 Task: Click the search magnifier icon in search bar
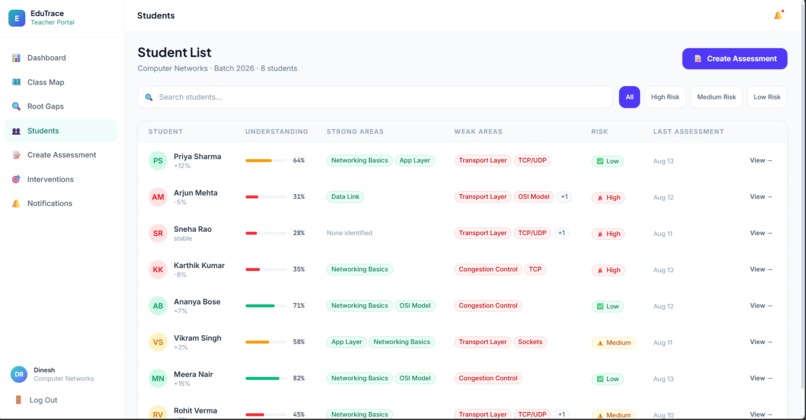pyautogui.click(x=149, y=97)
